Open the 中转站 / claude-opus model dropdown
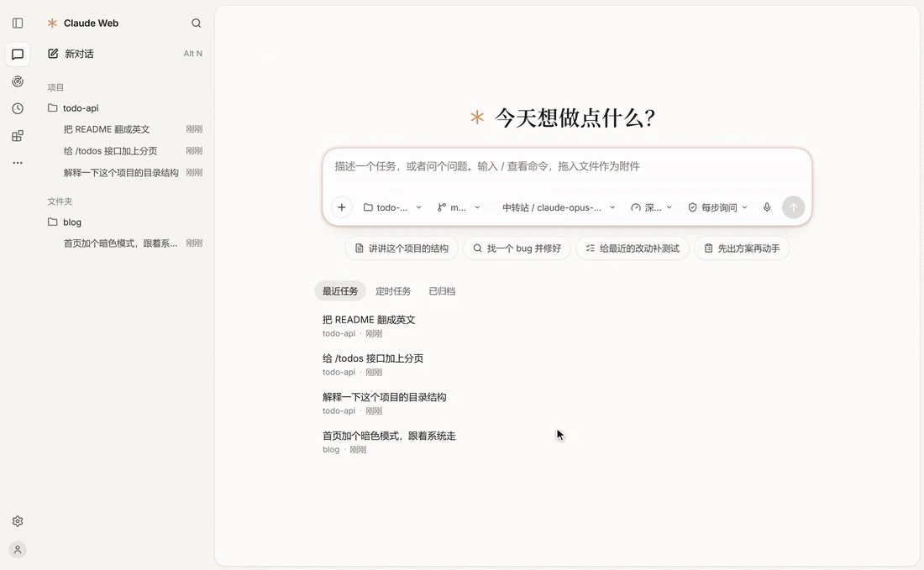 pyautogui.click(x=558, y=207)
